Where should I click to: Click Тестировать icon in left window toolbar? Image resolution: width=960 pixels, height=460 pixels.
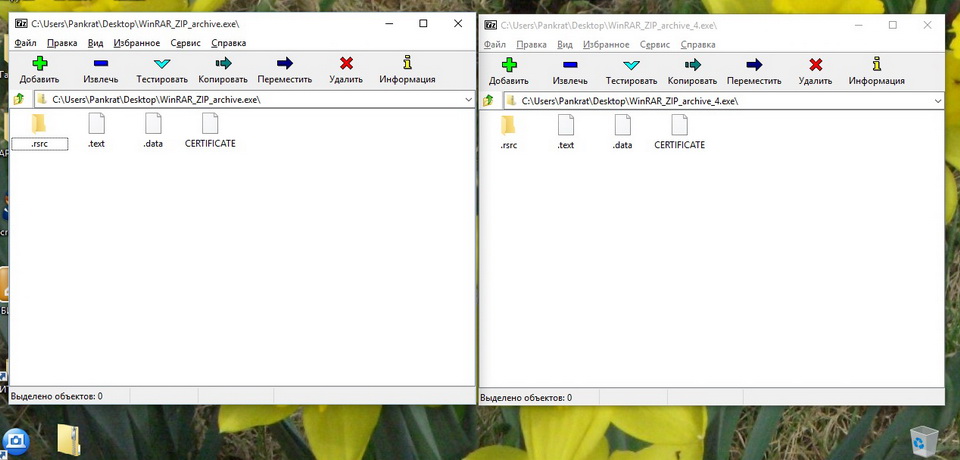coord(162,63)
